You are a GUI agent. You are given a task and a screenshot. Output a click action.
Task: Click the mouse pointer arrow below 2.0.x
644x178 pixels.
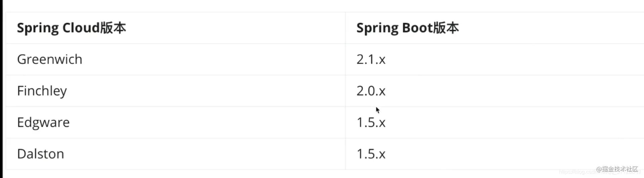[x=377, y=110]
